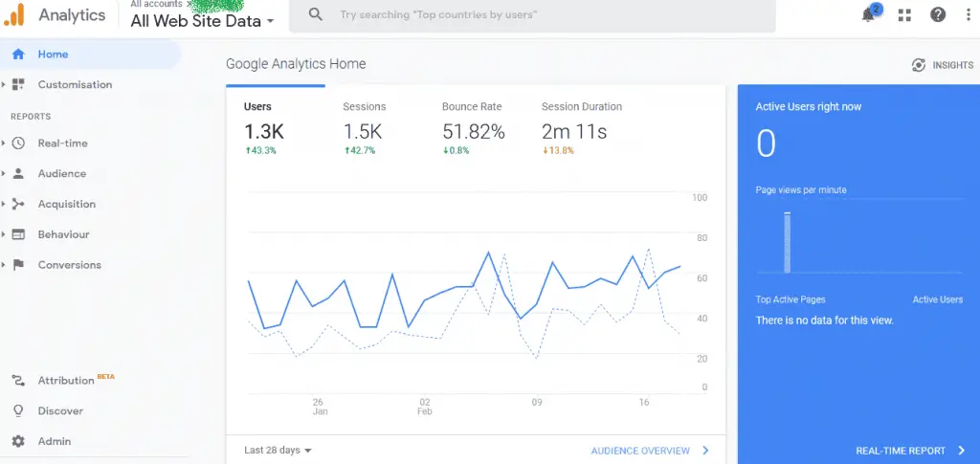Click the 51.82% bounce rate value
980x464 pixels.
473,132
